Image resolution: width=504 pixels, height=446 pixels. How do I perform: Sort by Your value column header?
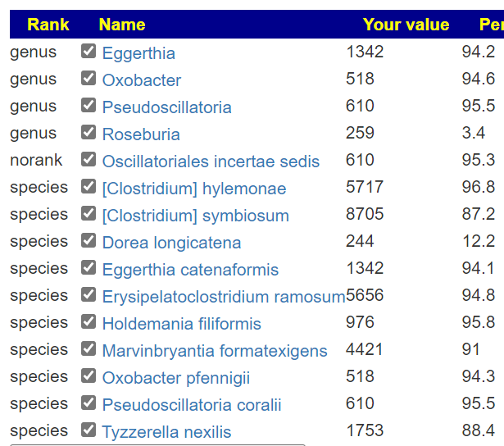point(406,25)
